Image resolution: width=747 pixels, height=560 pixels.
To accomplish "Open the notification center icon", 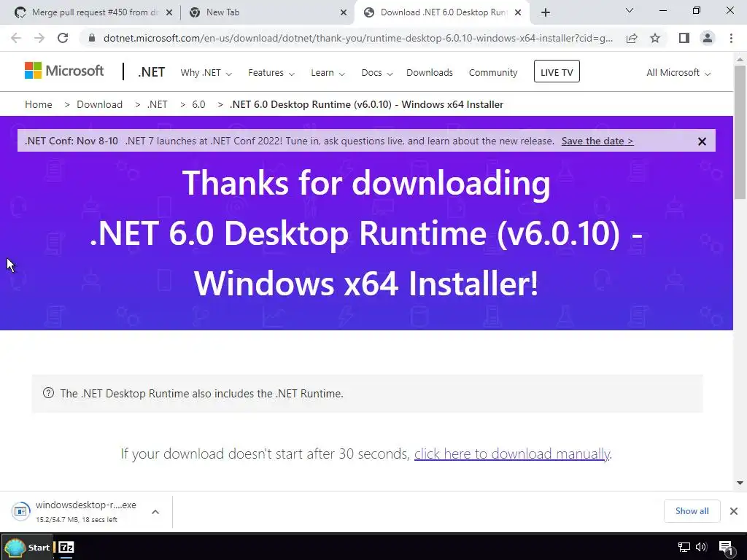I will pyautogui.click(x=725, y=548).
